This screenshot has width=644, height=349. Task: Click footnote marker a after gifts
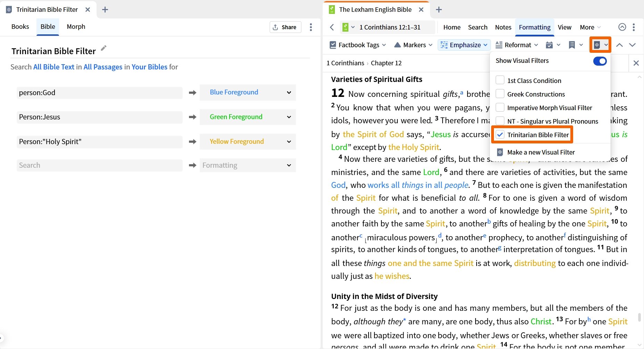[462, 92]
